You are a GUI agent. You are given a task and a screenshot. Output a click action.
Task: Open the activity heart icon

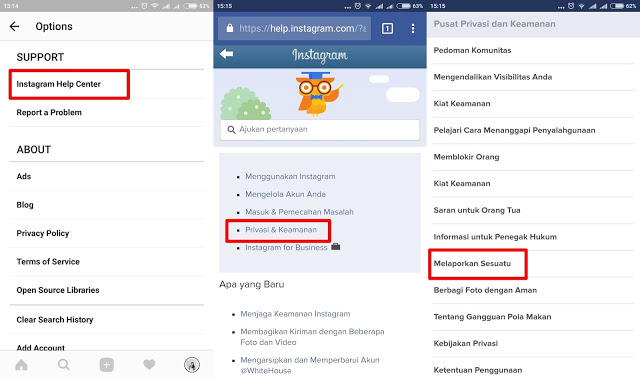coord(149,364)
